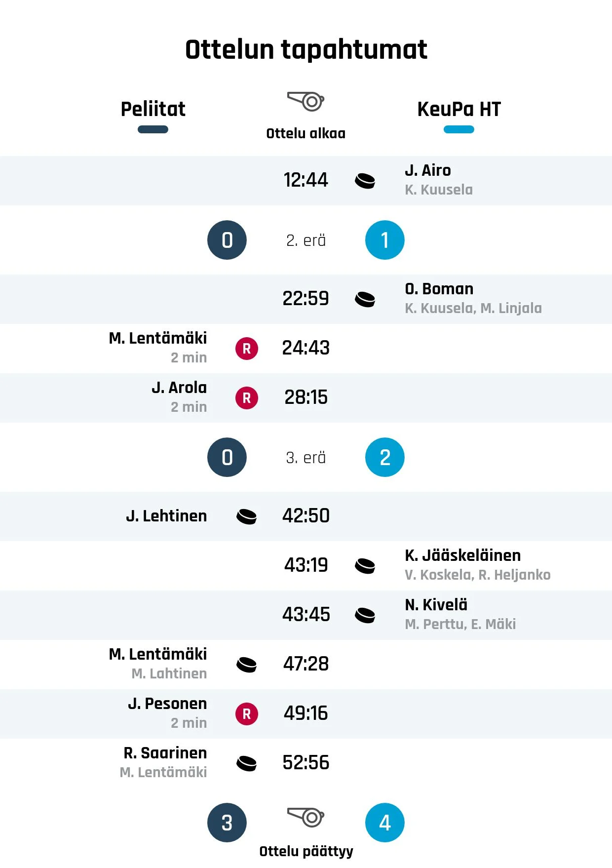
Task: Click the puck icon beside O. Boman goal
Action: pos(365,299)
